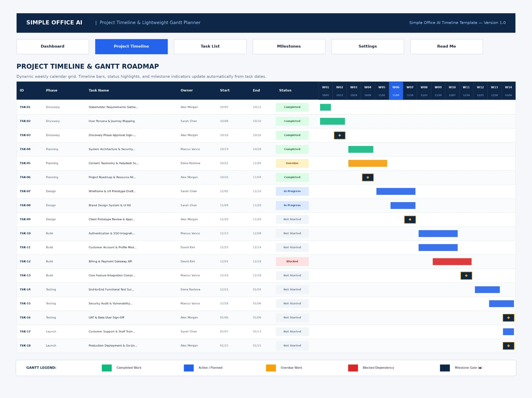The height and width of the screenshot is (398, 532).
Task: Click the TSK-18 go-live milestone diamond
Action: click(508, 346)
